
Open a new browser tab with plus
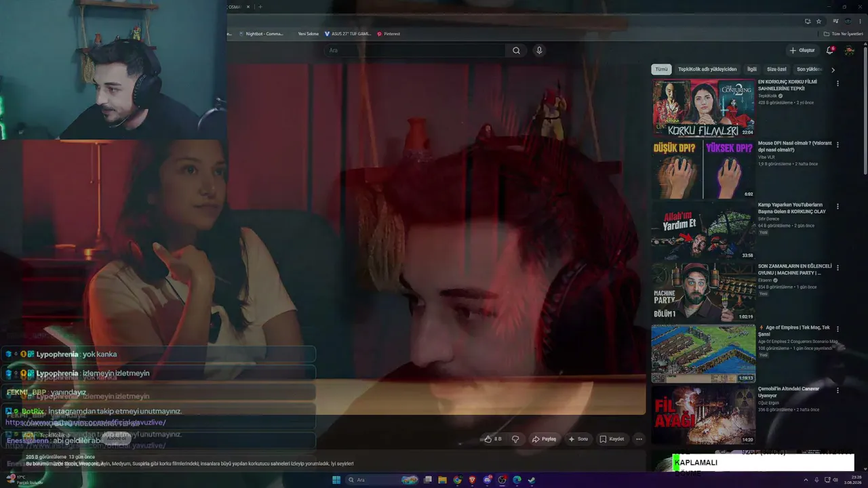pyautogui.click(x=260, y=7)
